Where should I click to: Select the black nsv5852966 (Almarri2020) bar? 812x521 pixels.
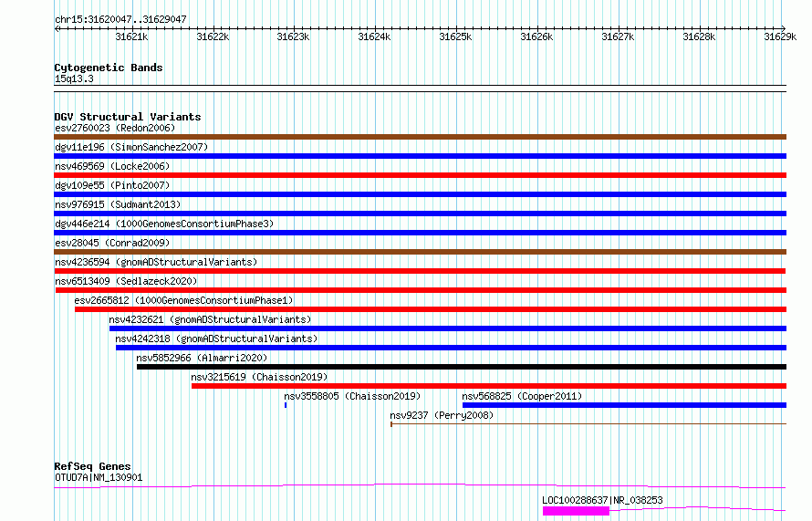(462, 367)
